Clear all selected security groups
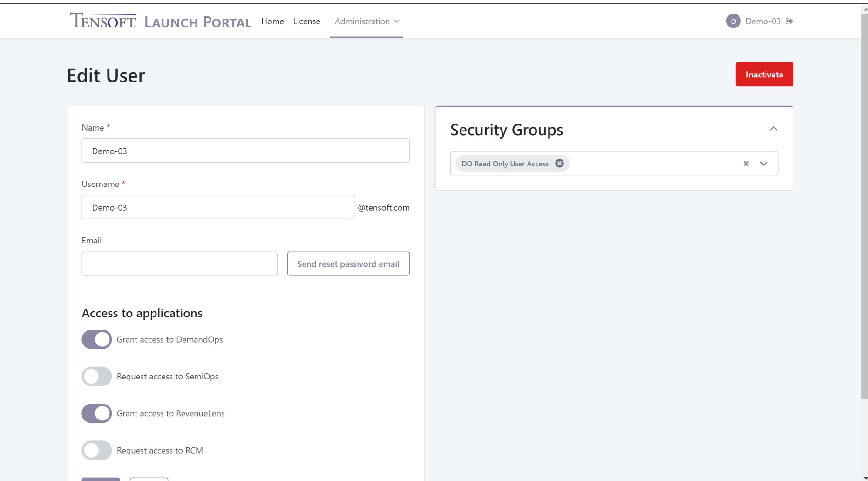 point(746,163)
